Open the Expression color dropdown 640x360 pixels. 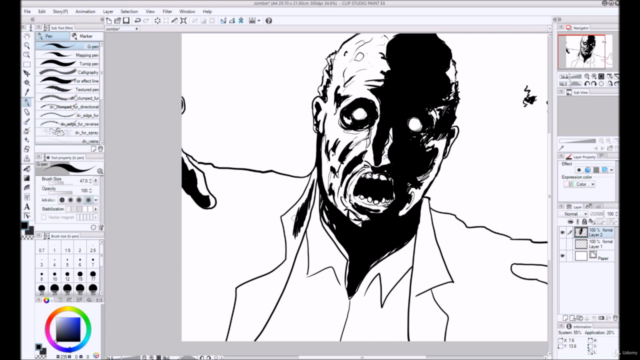[x=580, y=184]
